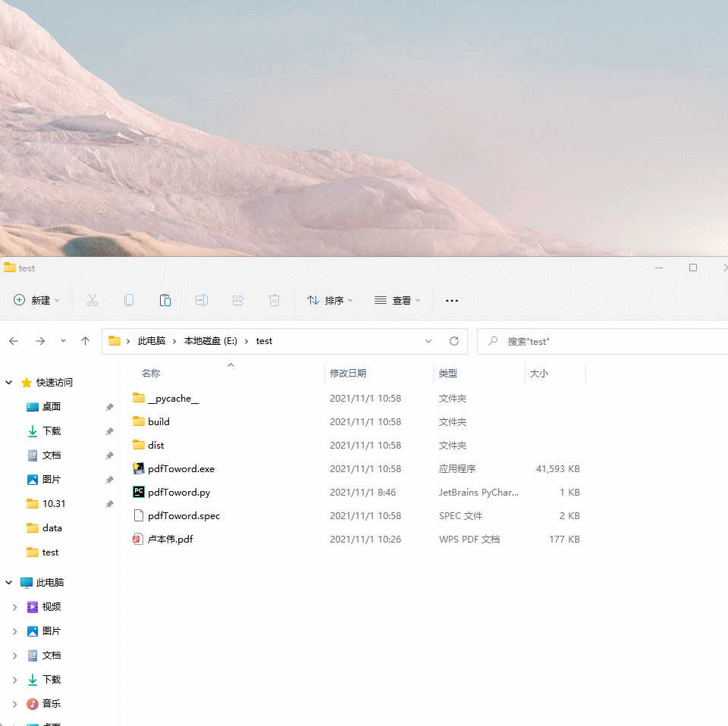The height and width of the screenshot is (726, 728).
Task: Click the 41,593 KB size cell
Action: coord(557,468)
